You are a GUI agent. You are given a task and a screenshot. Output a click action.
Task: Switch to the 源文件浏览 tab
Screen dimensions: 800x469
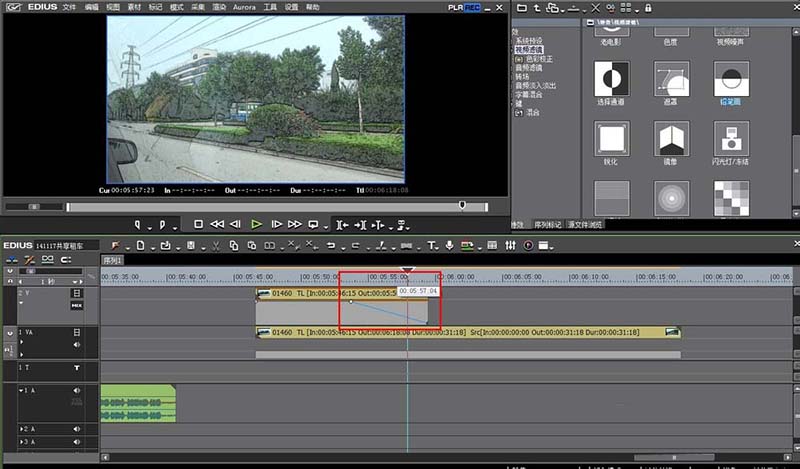coord(585,225)
